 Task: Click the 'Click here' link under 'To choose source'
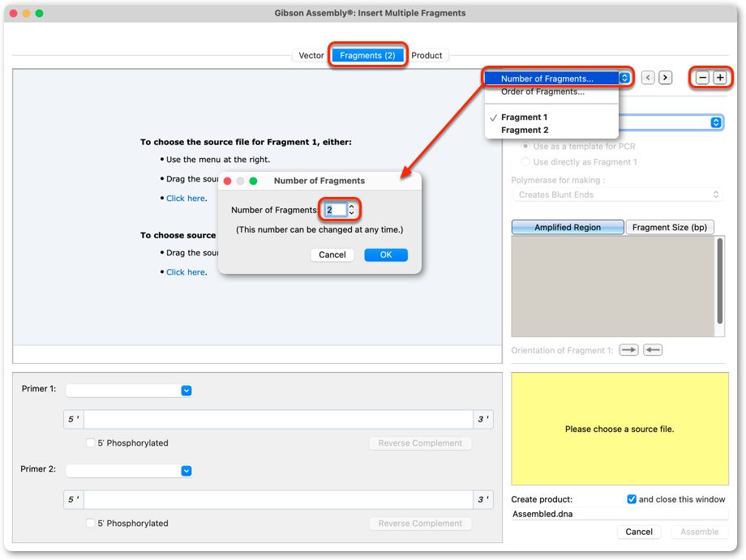(x=186, y=272)
